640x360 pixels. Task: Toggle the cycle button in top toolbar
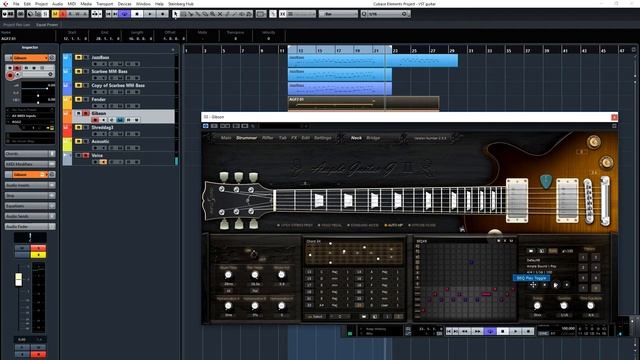(x=124, y=14)
